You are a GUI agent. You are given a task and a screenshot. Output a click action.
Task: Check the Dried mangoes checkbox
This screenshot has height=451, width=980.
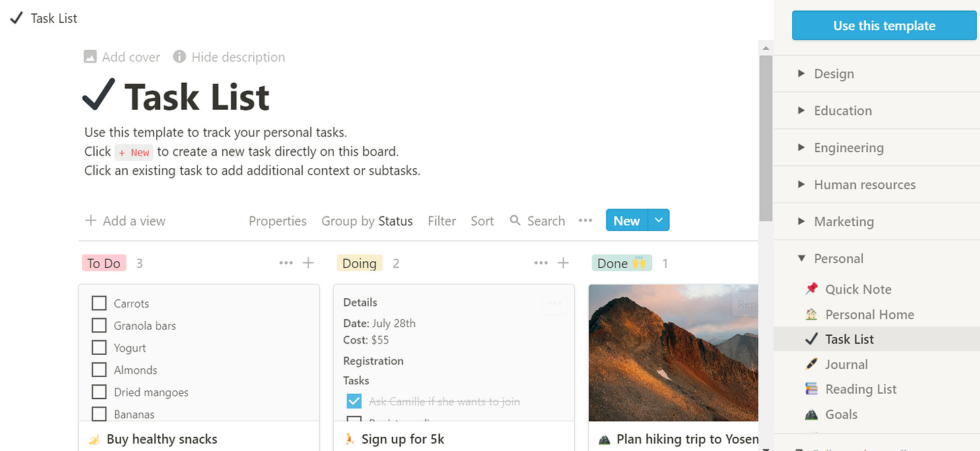[x=99, y=392]
